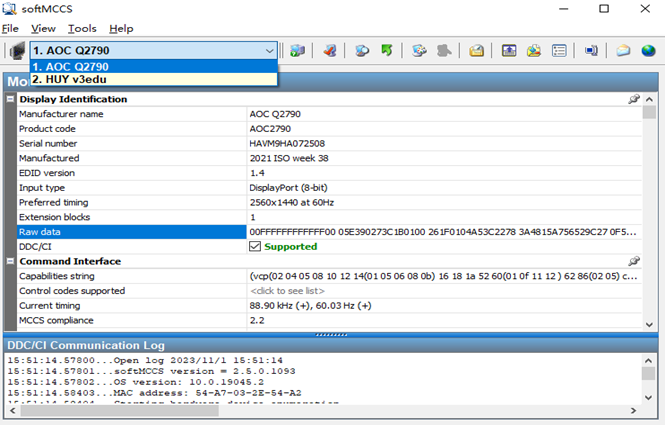Image resolution: width=665 pixels, height=425 pixels.
Task: Open the Tools menu
Action: click(82, 28)
